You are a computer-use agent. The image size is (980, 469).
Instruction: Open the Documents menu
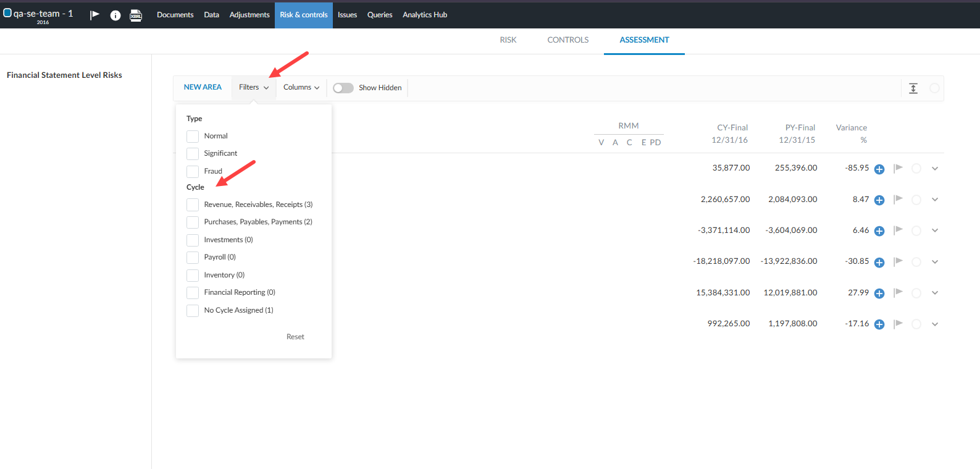click(175, 15)
